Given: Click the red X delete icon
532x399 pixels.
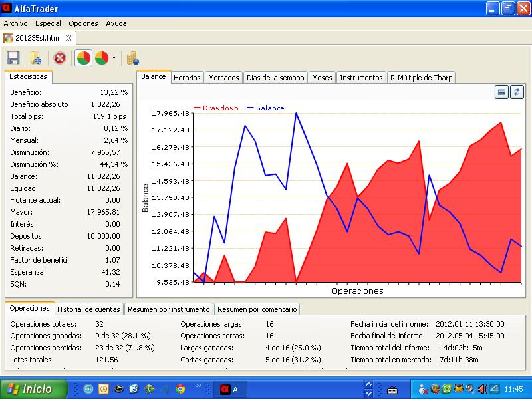Looking at the screenshot, I should (60, 58).
